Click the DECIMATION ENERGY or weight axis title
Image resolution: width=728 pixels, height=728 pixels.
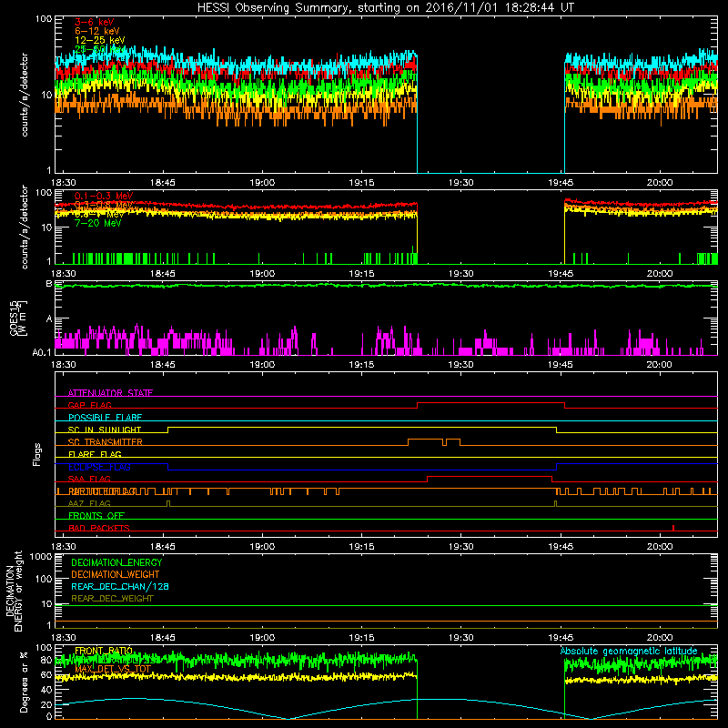click(15, 591)
